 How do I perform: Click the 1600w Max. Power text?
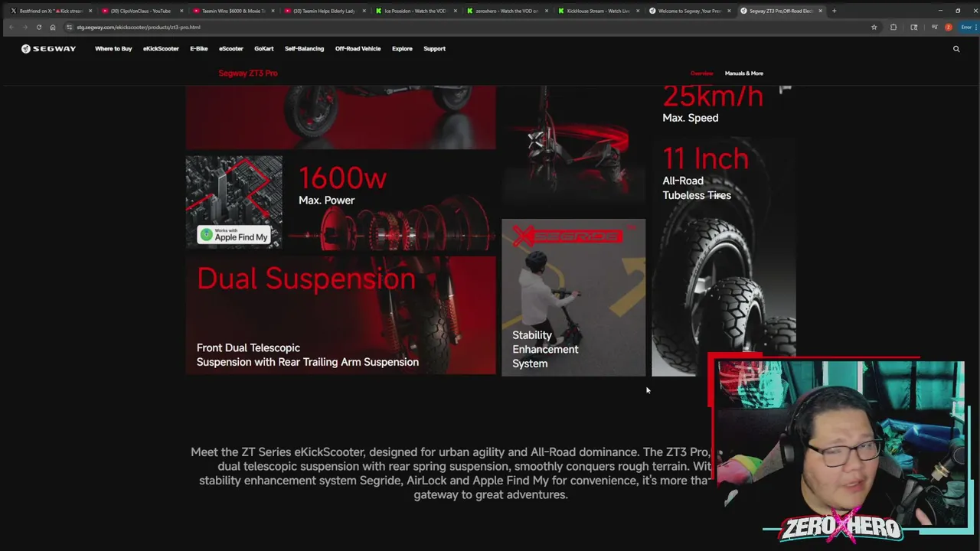(342, 186)
